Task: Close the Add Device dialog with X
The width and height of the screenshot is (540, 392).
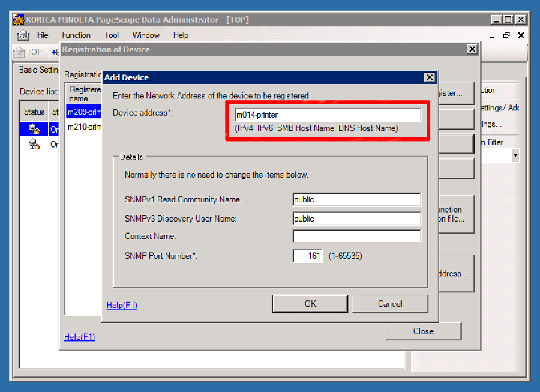Action: 430,77
